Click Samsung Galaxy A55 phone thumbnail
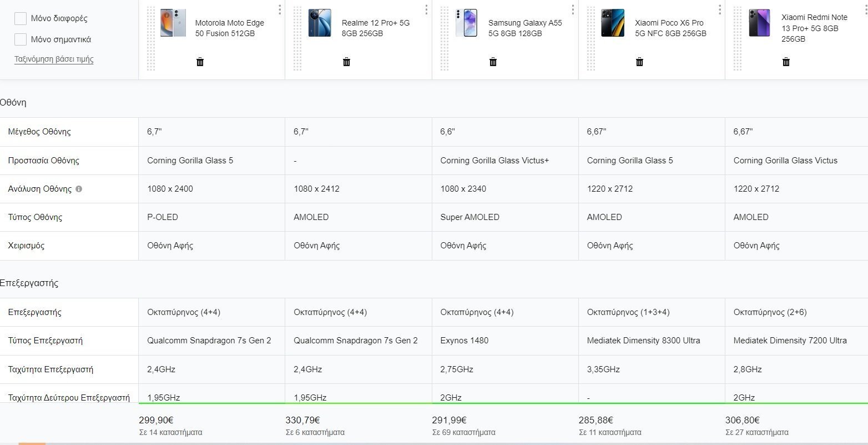The height and width of the screenshot is (445, 868). 466,23
